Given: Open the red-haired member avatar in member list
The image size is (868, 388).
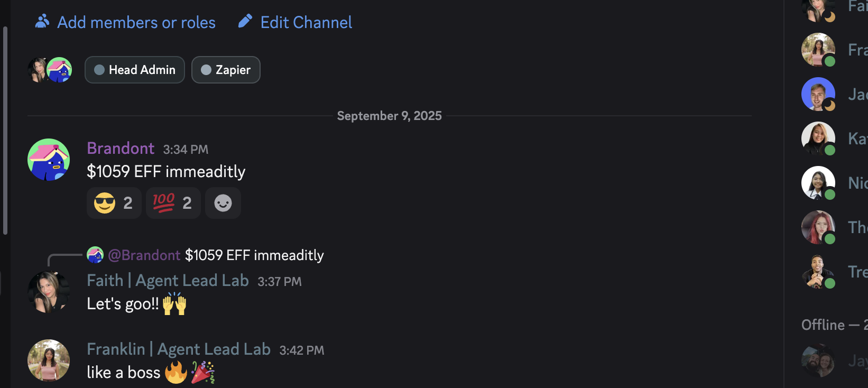Looking at the screenshot, I should coord(818,227).
